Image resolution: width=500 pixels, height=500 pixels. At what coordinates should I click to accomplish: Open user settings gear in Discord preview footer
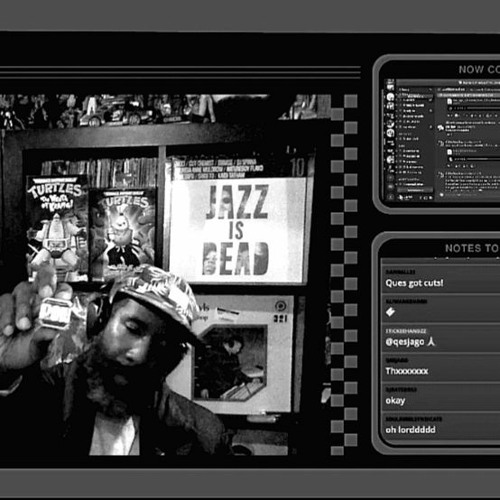click(431, 198)
